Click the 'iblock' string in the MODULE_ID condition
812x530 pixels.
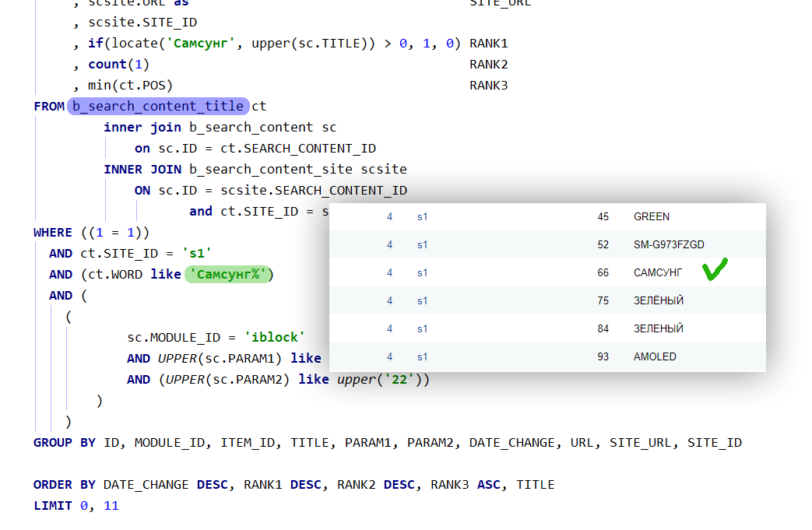pyautogui.click(x=274, y=337)
